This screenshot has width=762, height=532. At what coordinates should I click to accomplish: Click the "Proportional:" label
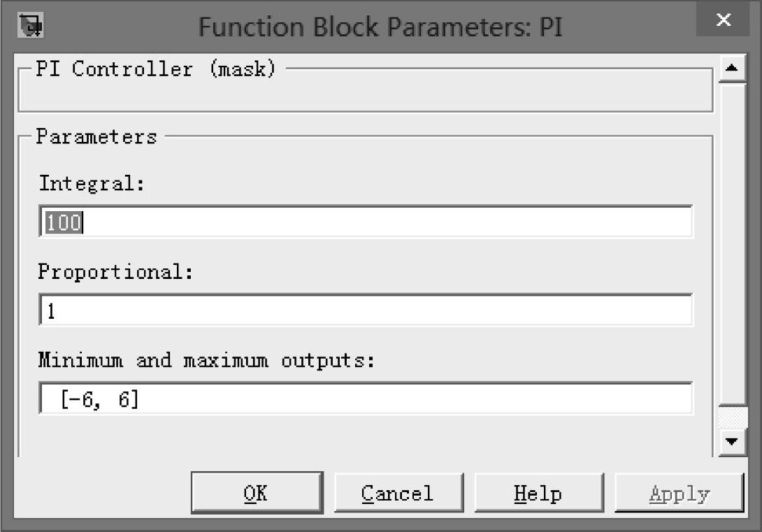115,271
